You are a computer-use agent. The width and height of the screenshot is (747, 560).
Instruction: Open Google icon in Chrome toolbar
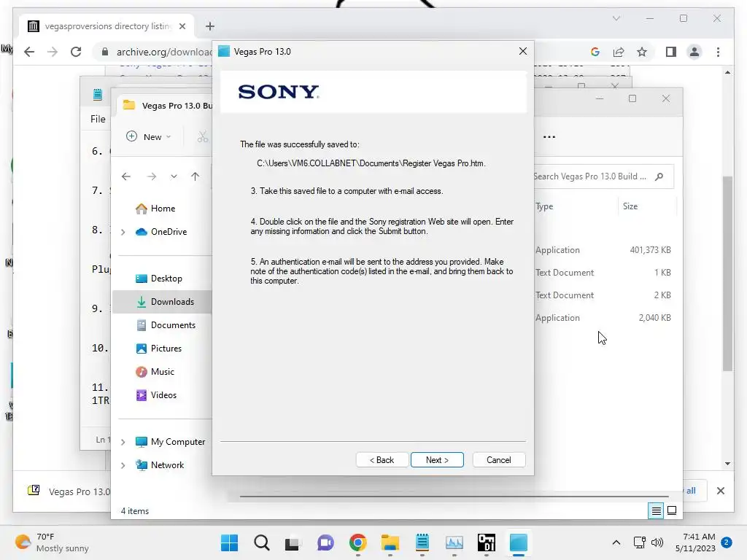pyautogui.click(x=595, y=52)
